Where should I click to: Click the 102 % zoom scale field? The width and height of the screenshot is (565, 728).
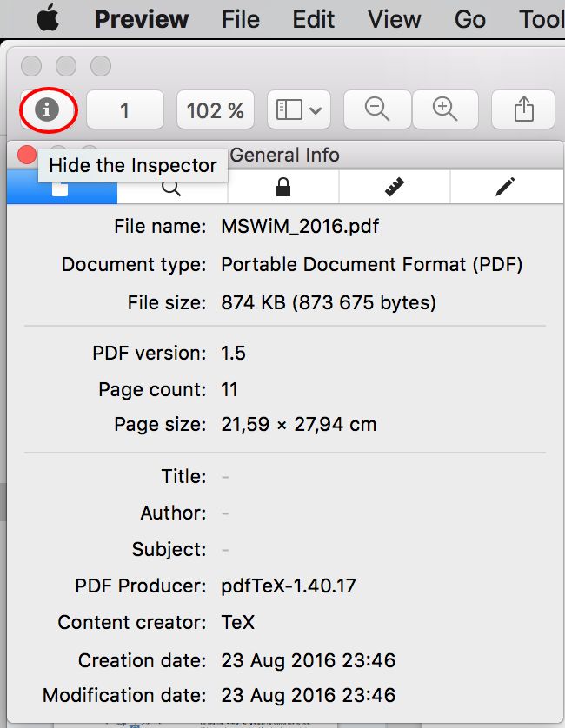point(215,110)
